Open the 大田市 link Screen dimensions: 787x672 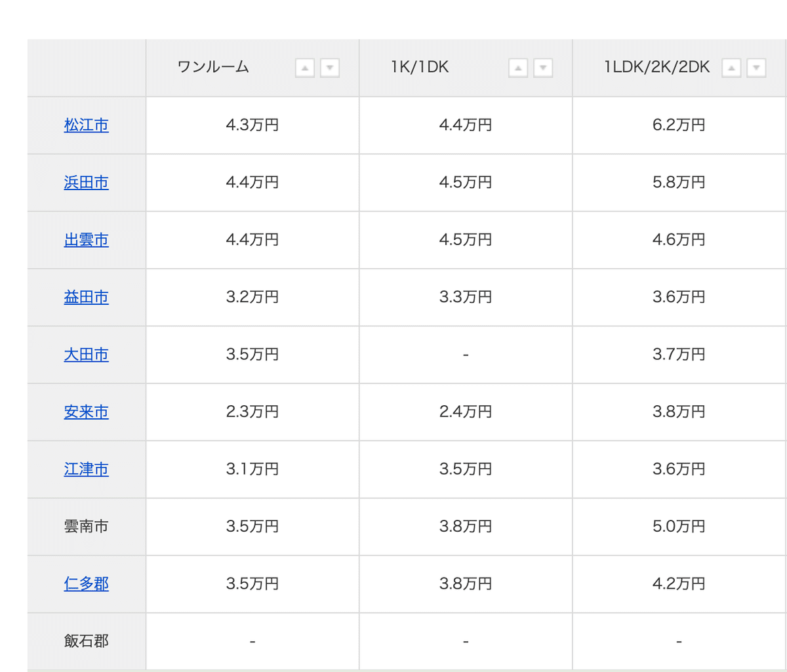tap(87, 355)
